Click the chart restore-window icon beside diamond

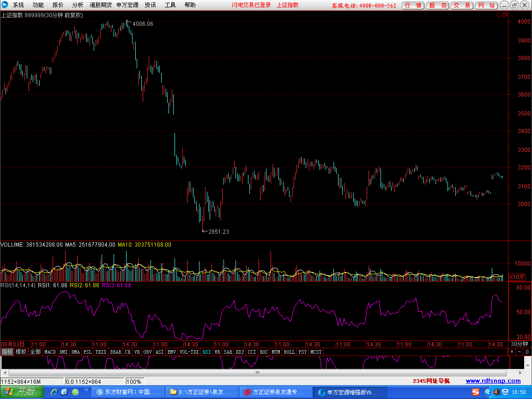[x=504, y=15]
